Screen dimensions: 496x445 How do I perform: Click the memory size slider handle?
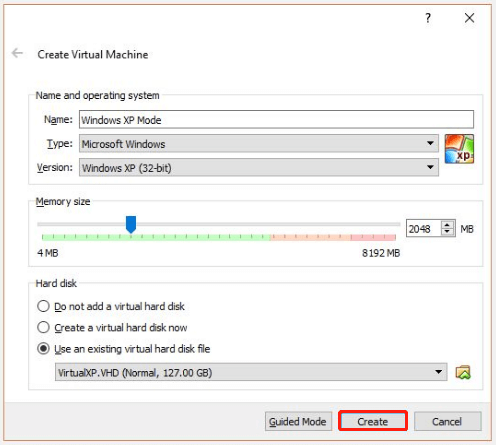131,224
